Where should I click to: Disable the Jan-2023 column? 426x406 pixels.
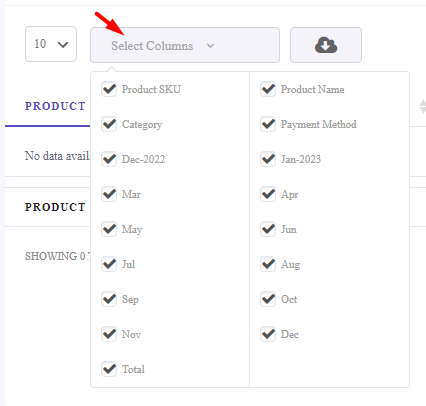click(x=268, y=159)
